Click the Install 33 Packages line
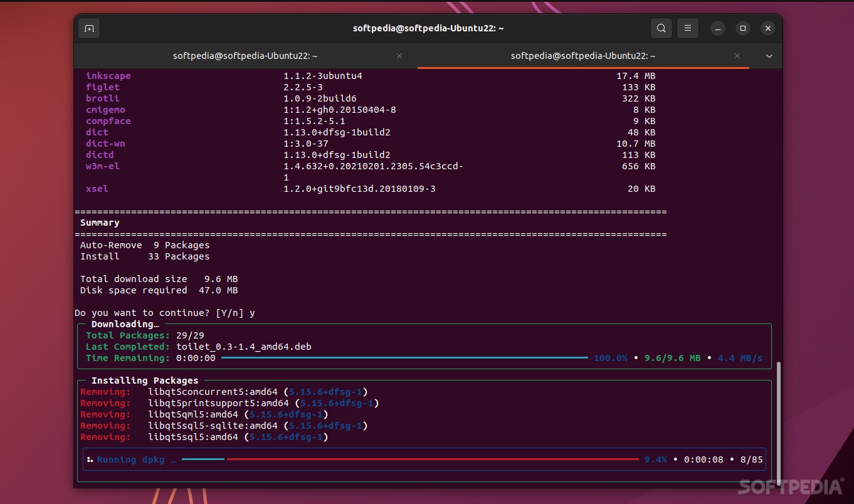This screenshot has width=854, height=504. pos(145,256)
